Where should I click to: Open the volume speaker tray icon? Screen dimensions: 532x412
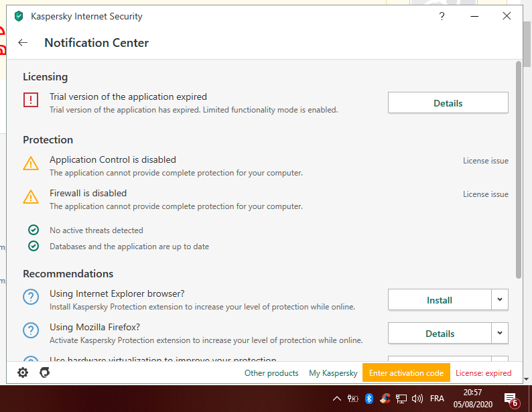click(417, 399)
